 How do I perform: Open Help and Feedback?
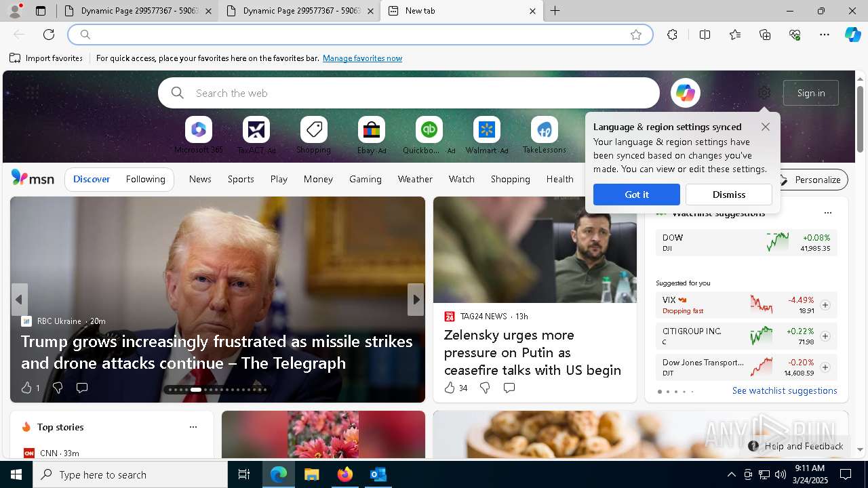click(x=796, y=446)
